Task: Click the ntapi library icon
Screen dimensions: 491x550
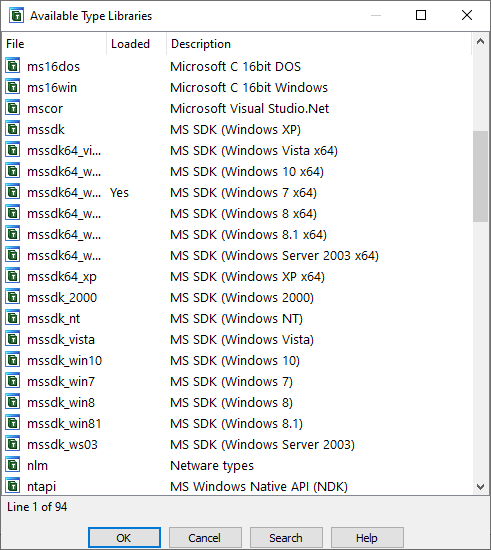Action: pos(13,486)
